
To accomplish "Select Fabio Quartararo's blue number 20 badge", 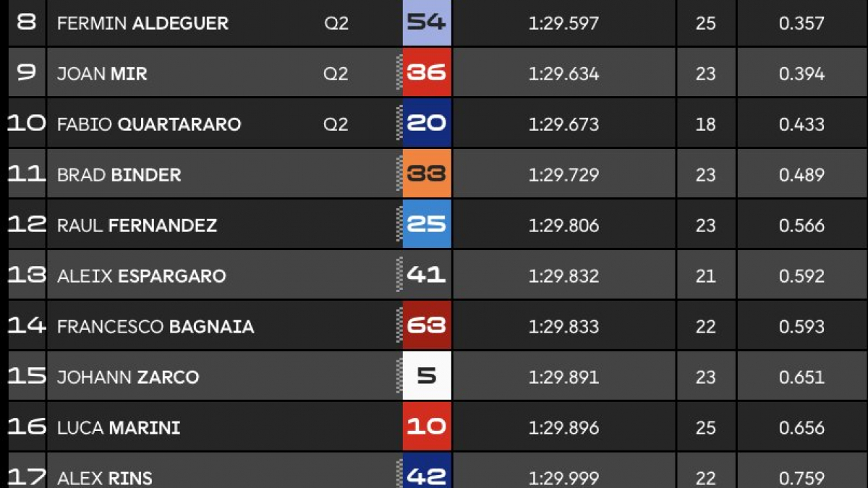I will coord(427,123).
